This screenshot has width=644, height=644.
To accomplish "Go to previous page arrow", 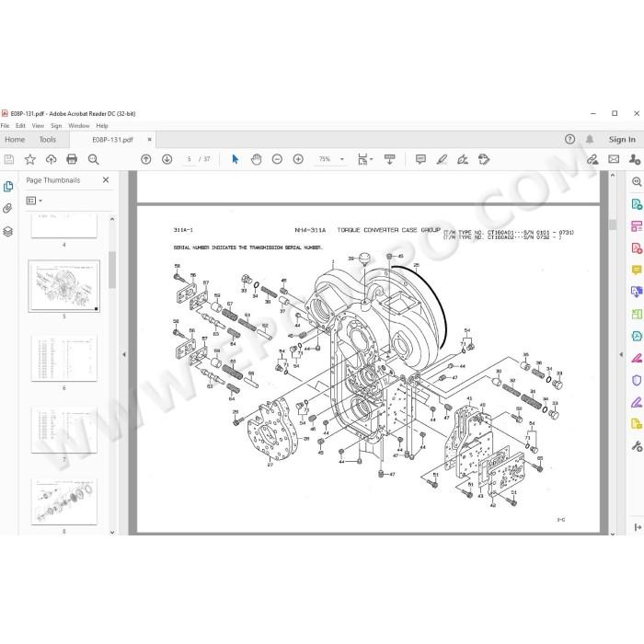I will [x=145, y=159].
